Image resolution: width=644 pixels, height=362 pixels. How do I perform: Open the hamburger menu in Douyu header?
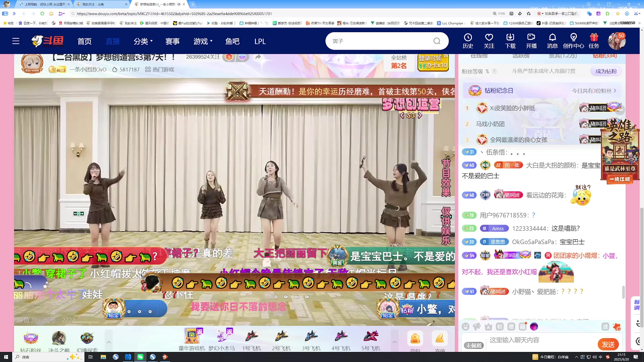tap(16, 41)
